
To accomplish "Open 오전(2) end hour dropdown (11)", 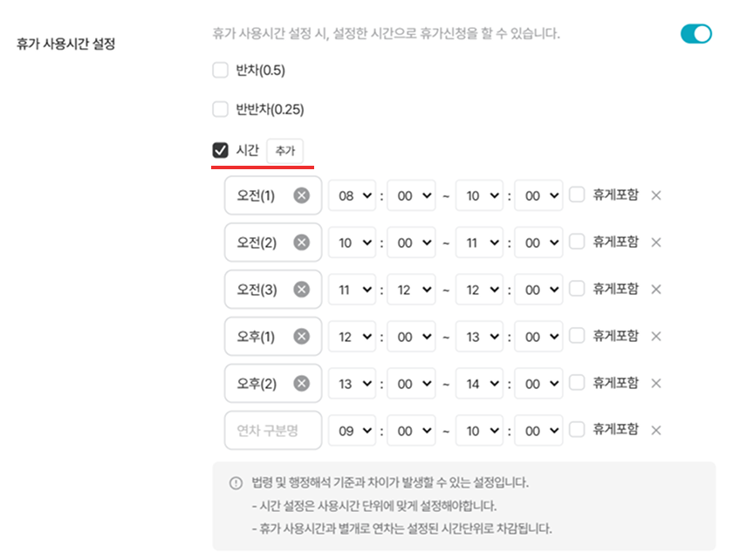I will [480, 242].
